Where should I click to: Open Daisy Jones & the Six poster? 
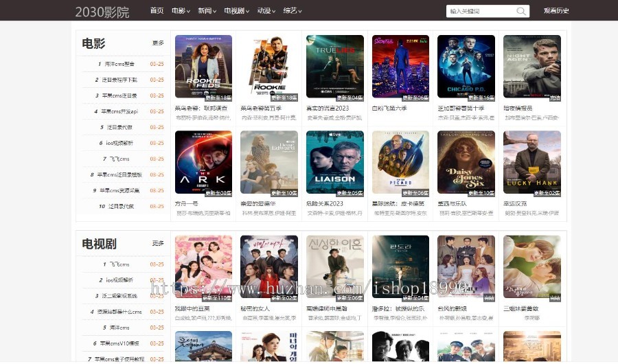466,163
